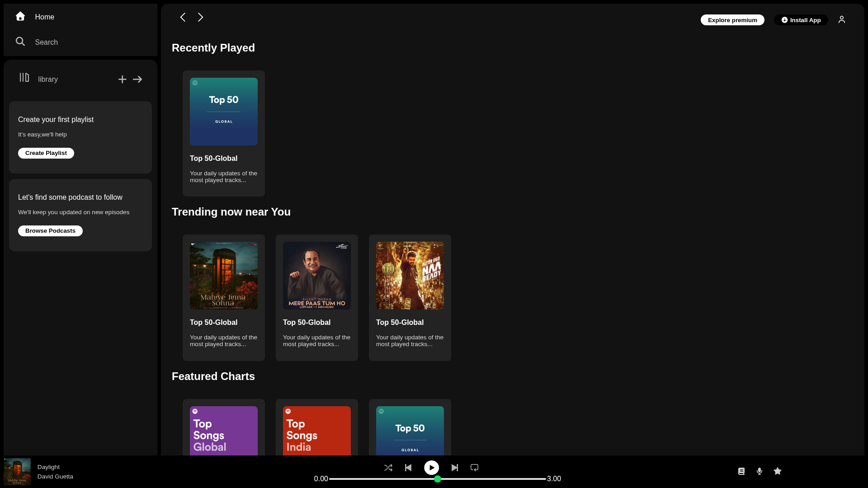Image resolution: width=868 pixels, height=488 pixels.
Task: Click the 3.00 duration label
Action: pyautogui.click(x=554, y=479)
